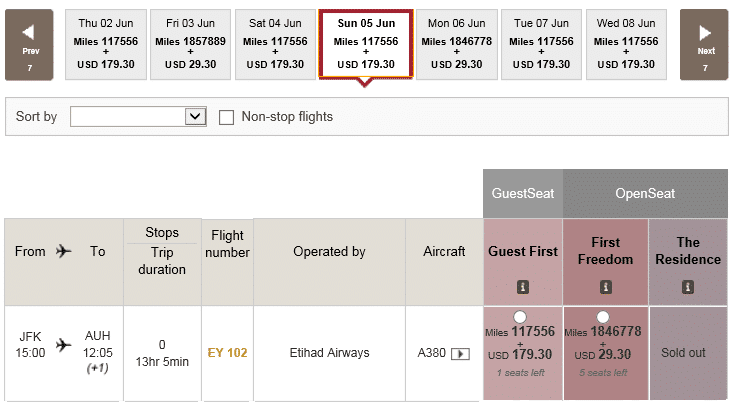This screenshot has width=733, height=403.
Task: Select First Freedom 1846778 miles fare
Action: pyautogui.click(x=603, y=317)
